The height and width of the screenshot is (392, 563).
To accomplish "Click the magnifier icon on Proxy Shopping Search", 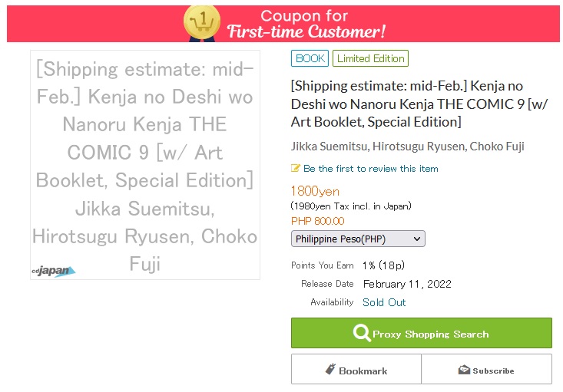I will [361, 334].
